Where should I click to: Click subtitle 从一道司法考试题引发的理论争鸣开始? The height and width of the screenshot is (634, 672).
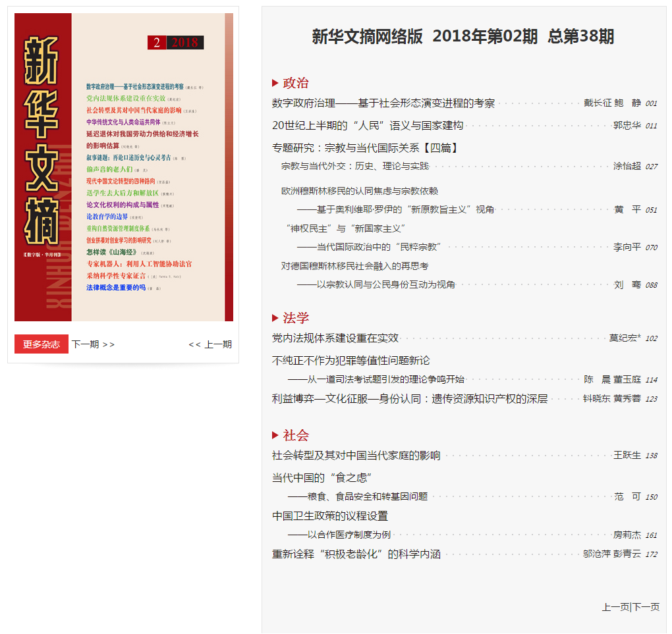tap(376, 379)
